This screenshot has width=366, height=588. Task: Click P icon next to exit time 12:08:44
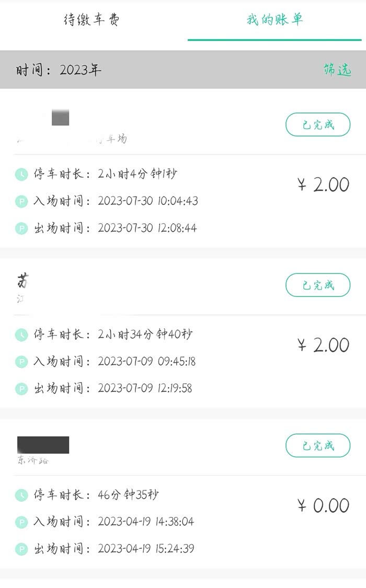(21, 228)
